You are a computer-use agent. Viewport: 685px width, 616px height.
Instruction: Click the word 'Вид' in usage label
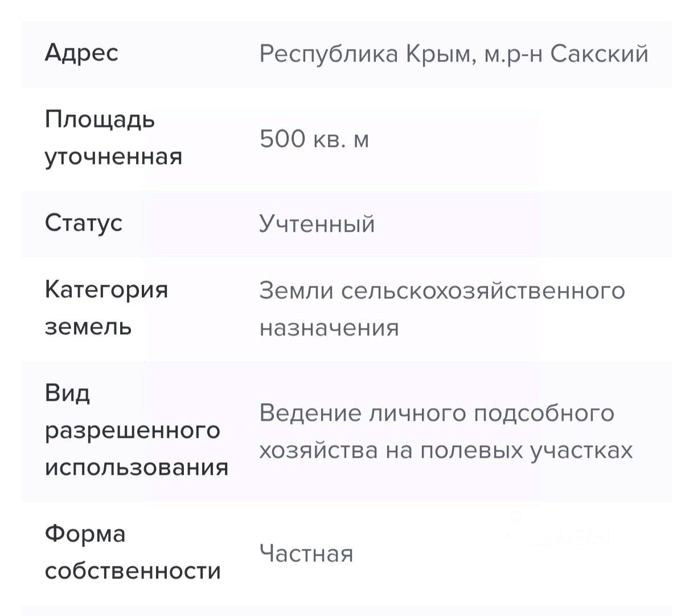(x=67, y=393)
